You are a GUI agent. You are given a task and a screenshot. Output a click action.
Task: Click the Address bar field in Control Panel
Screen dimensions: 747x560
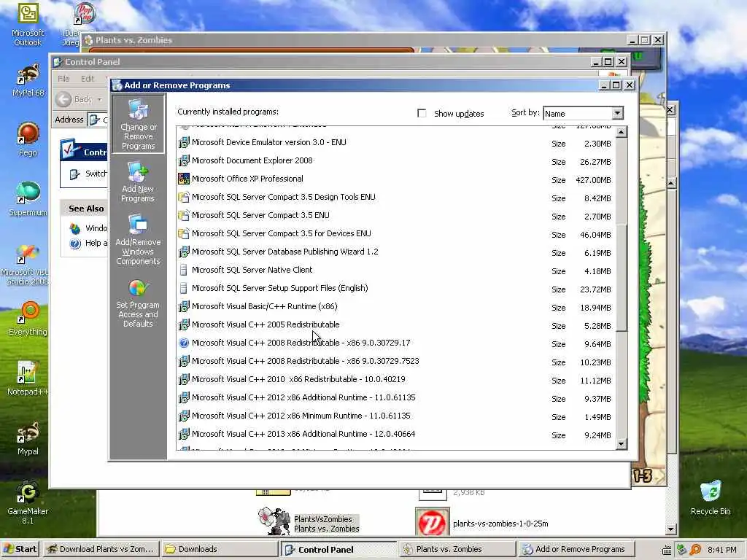[98, 120]
